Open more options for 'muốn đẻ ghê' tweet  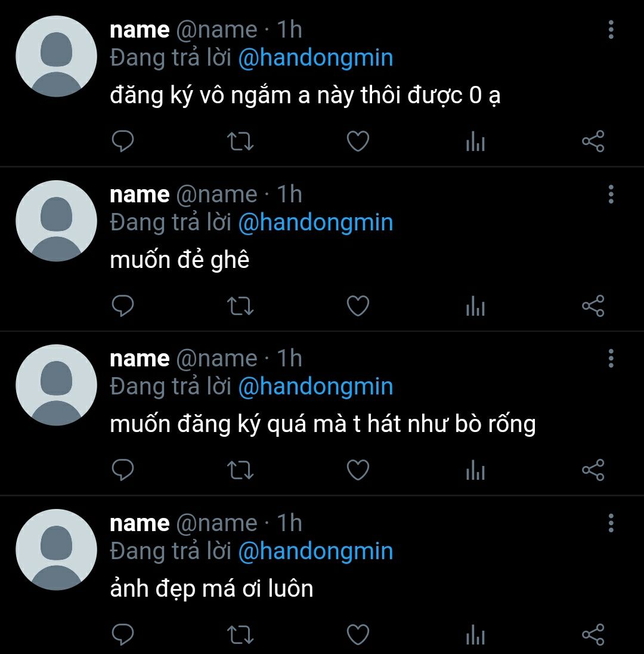[x=611, y=195]
